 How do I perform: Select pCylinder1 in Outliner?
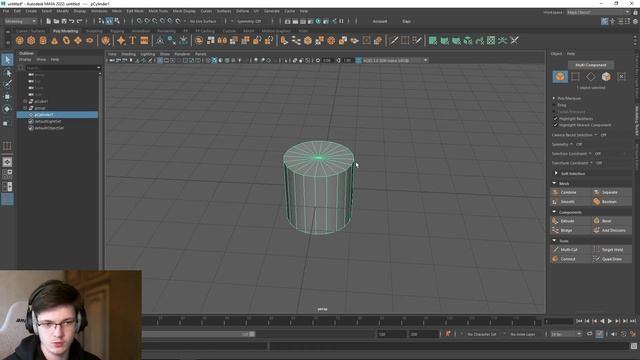pyautogui.click(x=57, y=115)
